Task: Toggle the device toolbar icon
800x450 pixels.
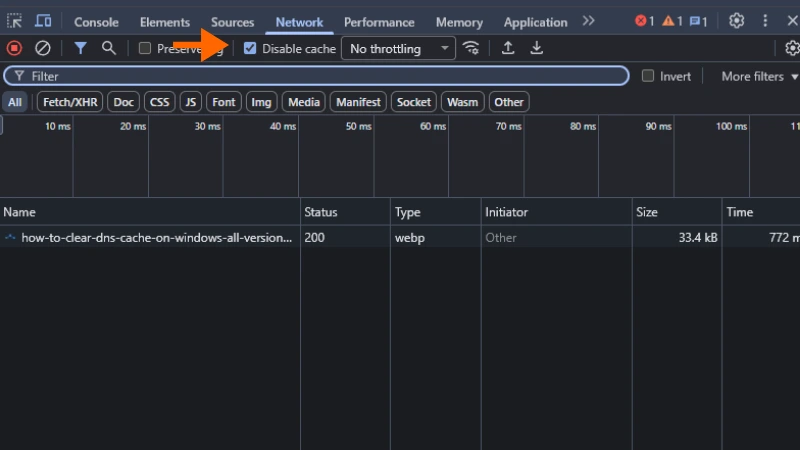Action: pyautogui.click(x=43, y=21)
